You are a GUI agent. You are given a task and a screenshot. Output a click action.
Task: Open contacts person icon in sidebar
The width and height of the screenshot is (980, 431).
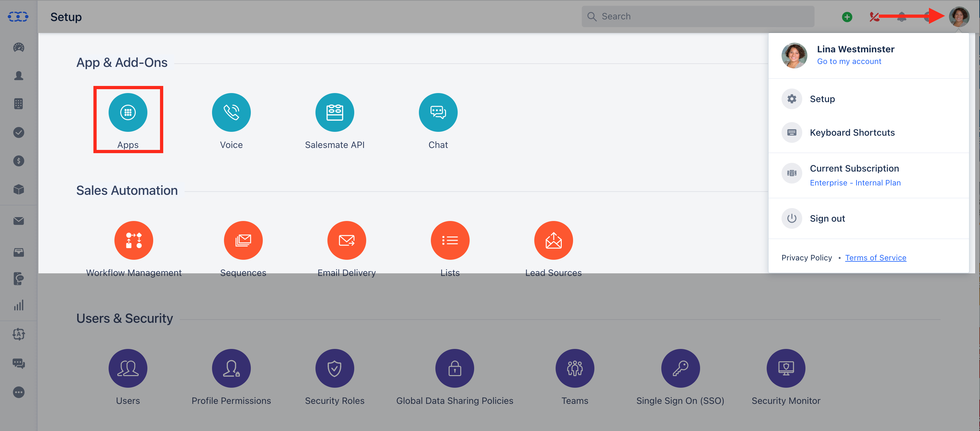pyautogui.click(x=19, y=76)
